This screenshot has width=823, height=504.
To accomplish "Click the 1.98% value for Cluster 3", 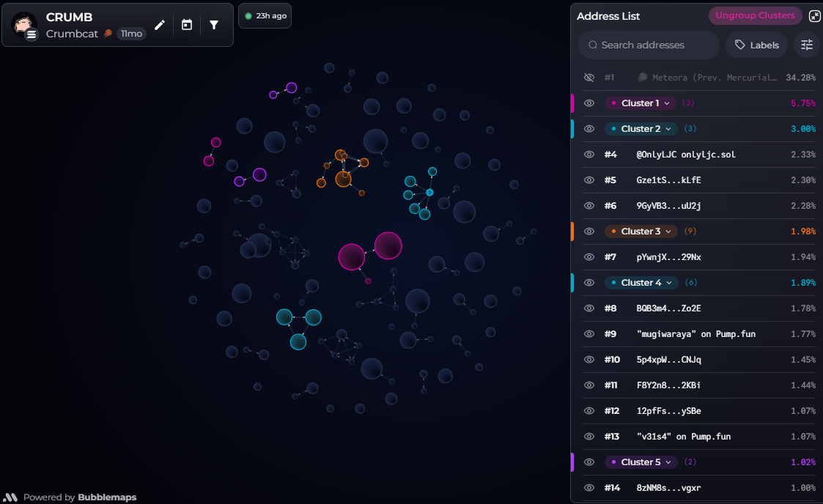I will click(803, 231).
